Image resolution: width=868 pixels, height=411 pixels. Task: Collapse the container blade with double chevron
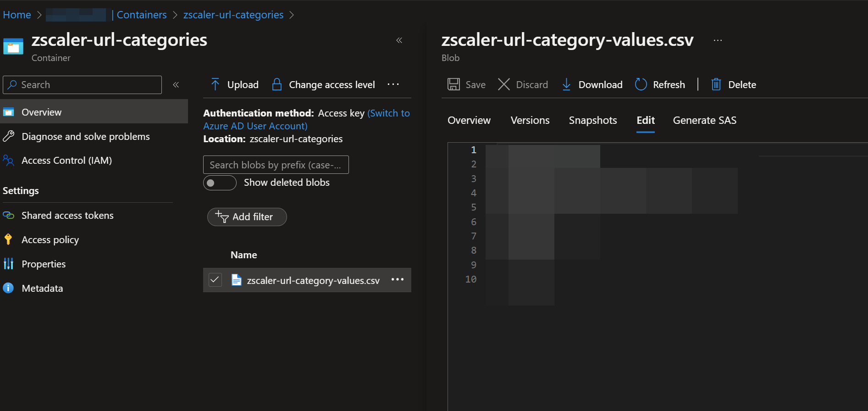pyautogui.click(x=399, y=40)
